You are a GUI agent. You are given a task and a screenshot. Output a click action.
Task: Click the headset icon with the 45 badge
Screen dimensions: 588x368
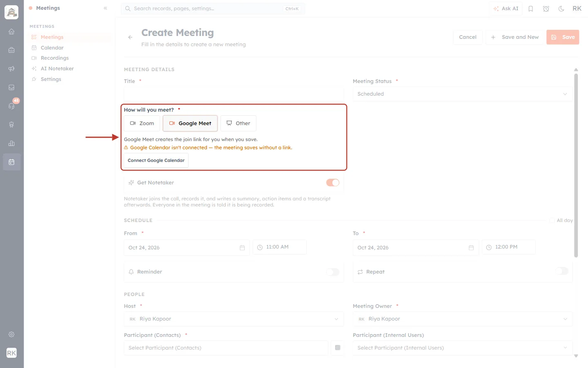click(11, 106)
